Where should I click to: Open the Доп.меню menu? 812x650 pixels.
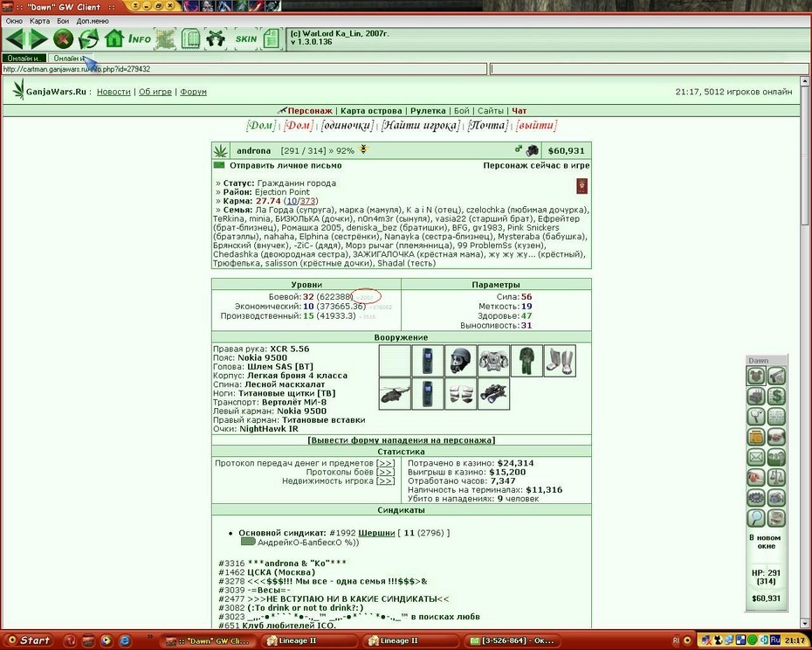93,21
